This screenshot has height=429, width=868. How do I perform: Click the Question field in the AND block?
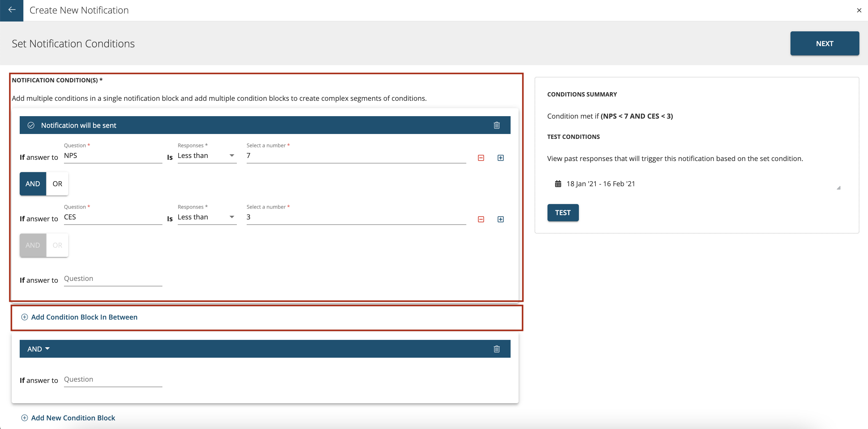[x=113, y=380]
